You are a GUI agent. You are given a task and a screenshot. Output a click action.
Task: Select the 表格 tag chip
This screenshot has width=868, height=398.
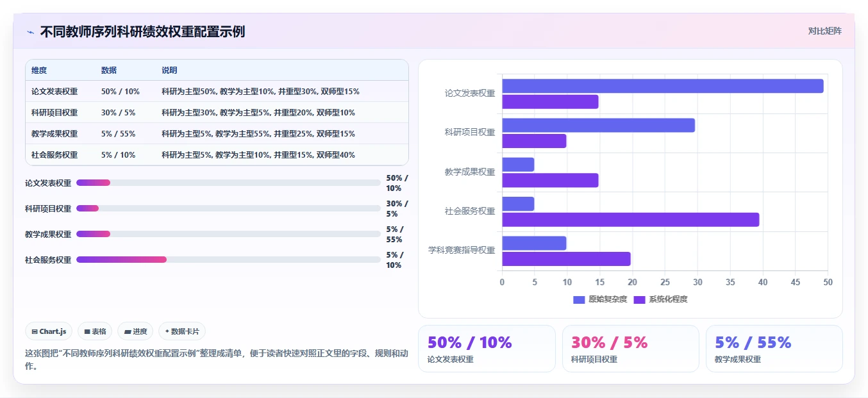95,331
